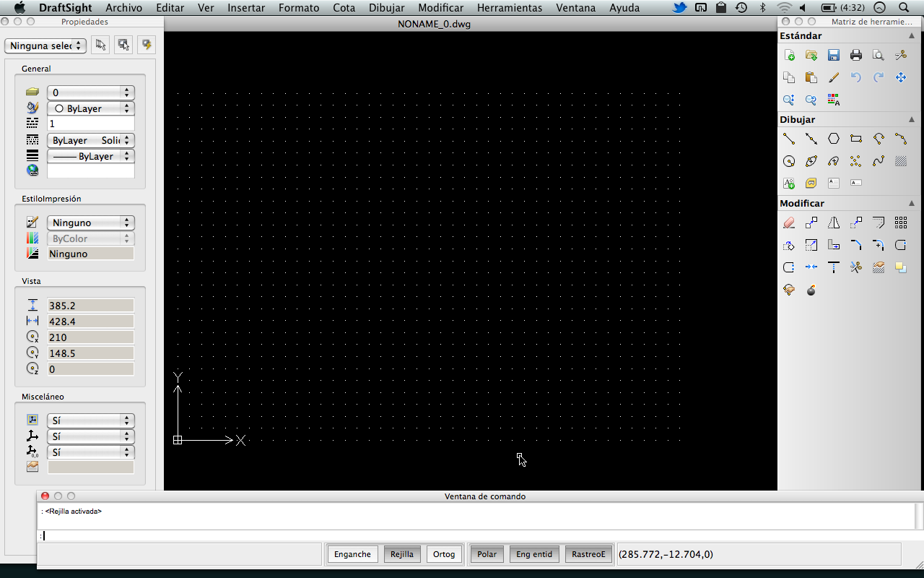
Task: Open the Ayuda menu
Action: click(x=624, y=8)
